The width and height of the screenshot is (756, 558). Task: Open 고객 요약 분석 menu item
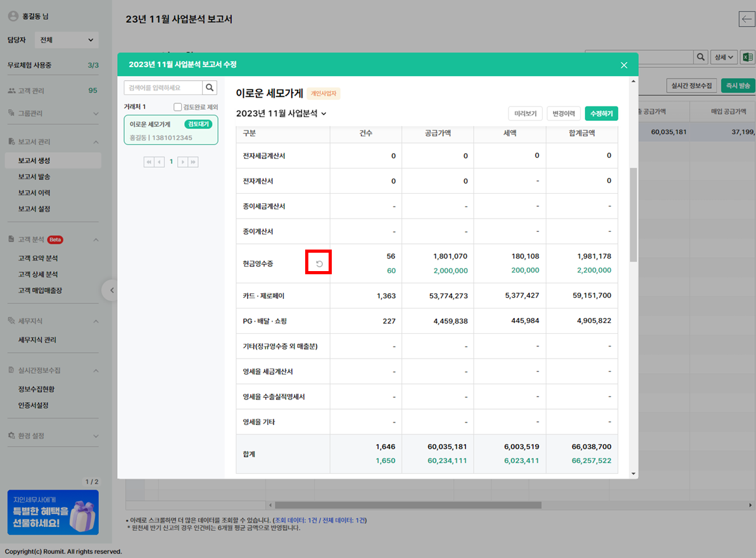[x=38, y=258]
